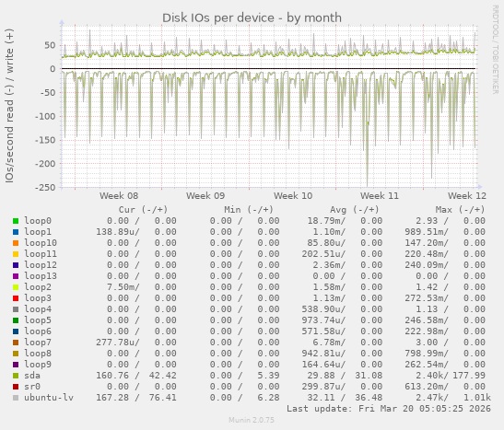Select the sda device label
504x430 pixels.
32,376
